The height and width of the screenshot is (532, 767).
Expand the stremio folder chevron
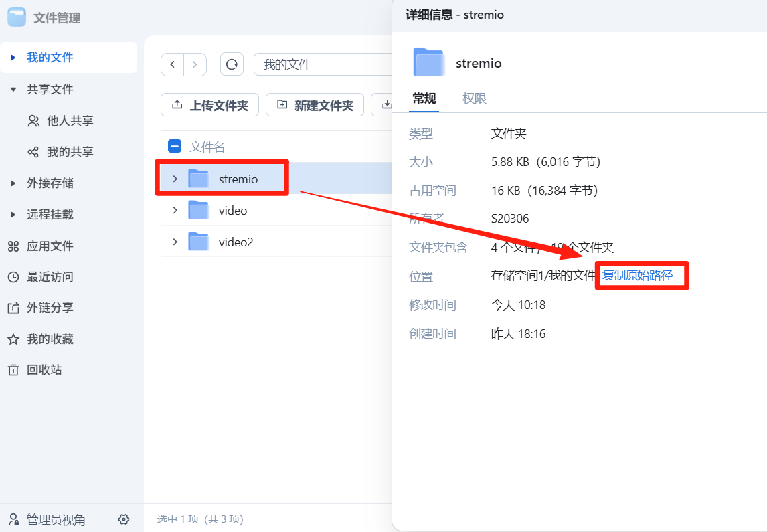point(175,179)
